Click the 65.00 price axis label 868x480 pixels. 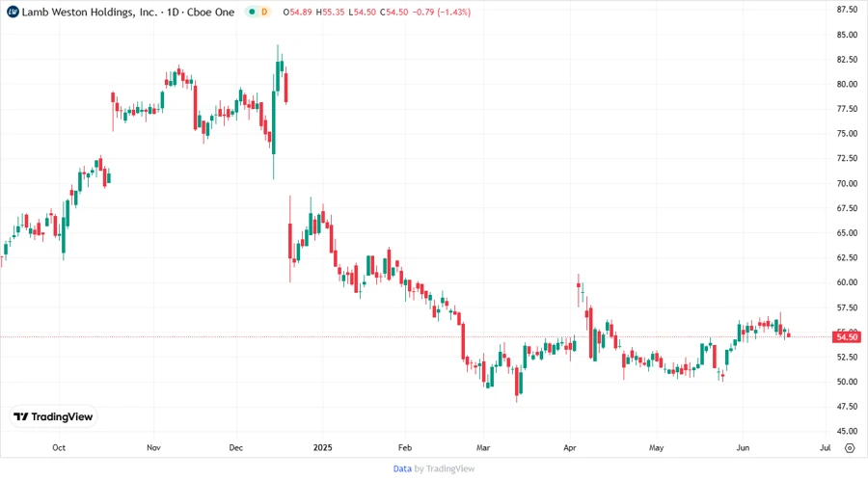click(847, 233)
